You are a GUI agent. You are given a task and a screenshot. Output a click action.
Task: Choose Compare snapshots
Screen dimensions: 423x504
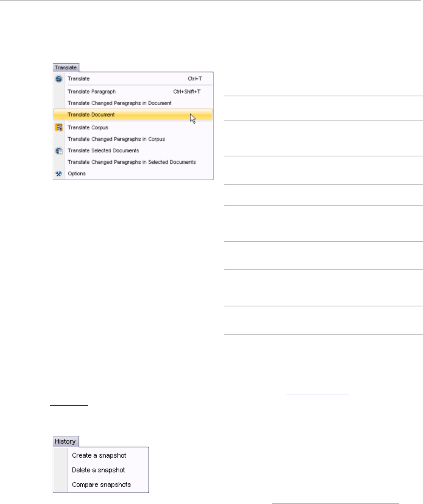coord(102,485)
